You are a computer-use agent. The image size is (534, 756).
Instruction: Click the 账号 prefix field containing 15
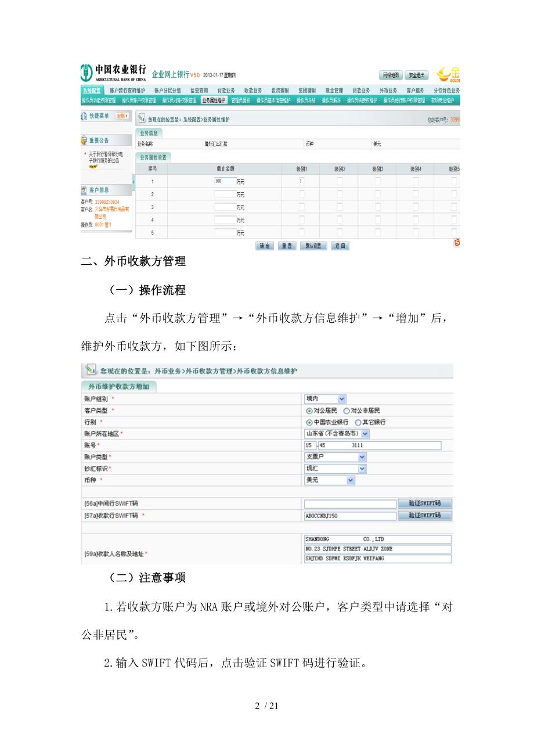pyautogui.click(x=310, y=445)
